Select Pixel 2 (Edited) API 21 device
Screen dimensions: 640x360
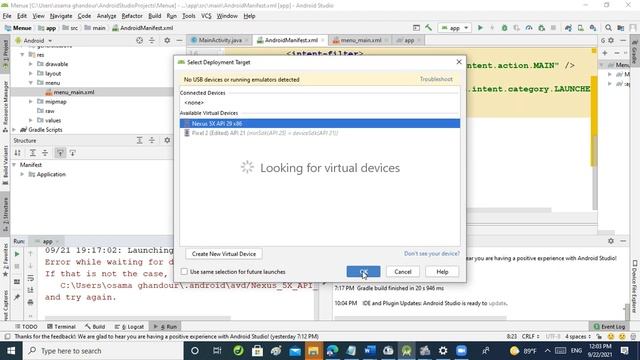[x=320, y=133]
